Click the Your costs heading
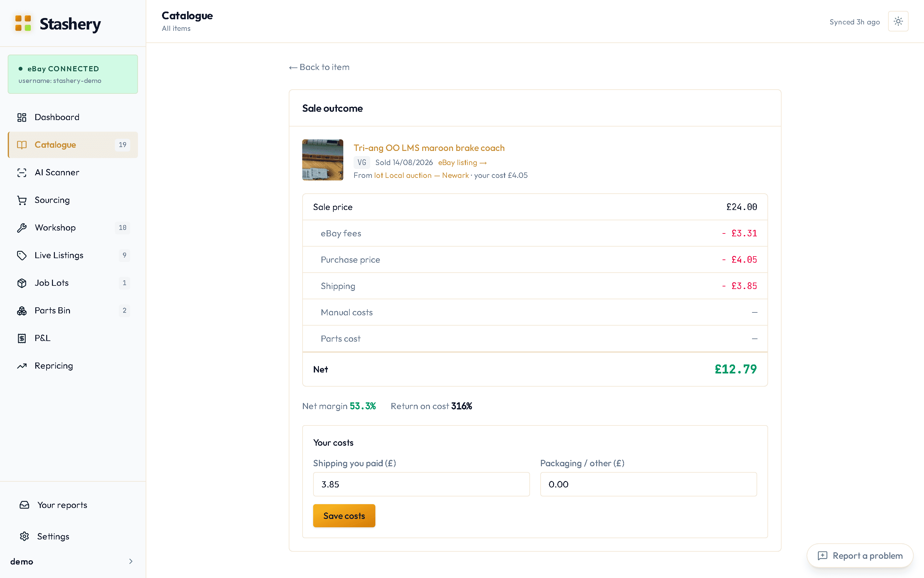 (333, 443)
